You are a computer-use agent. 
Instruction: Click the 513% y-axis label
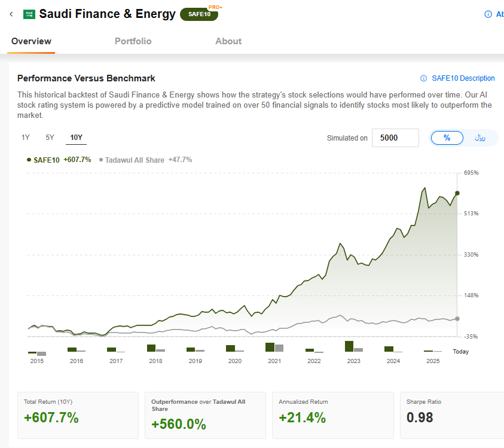coord(471,214)
